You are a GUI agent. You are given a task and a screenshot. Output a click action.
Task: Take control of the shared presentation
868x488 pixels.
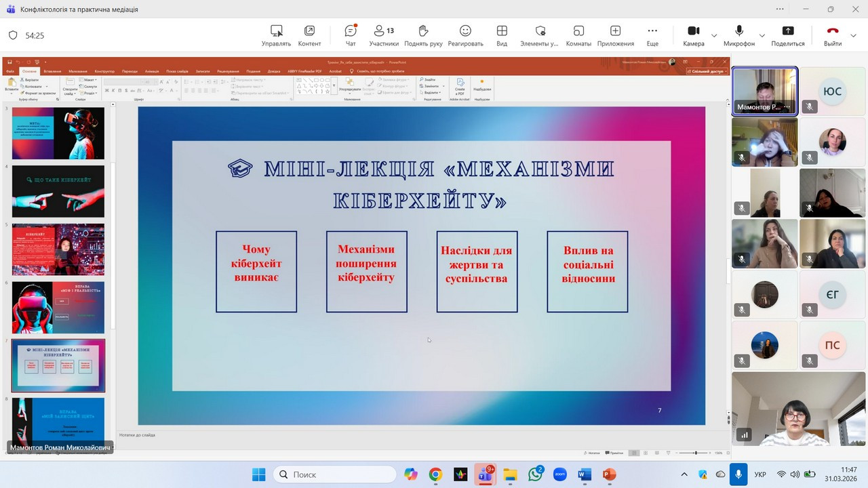click(276, 35)
